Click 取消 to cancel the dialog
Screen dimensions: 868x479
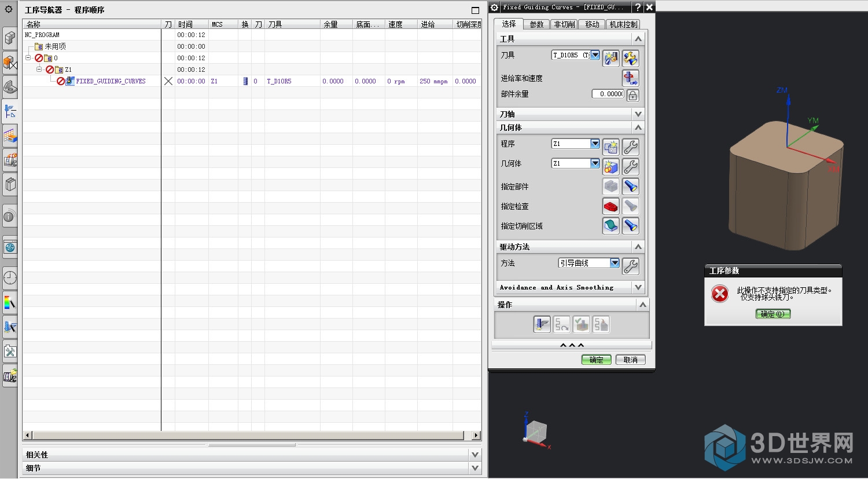pos(630,360)
